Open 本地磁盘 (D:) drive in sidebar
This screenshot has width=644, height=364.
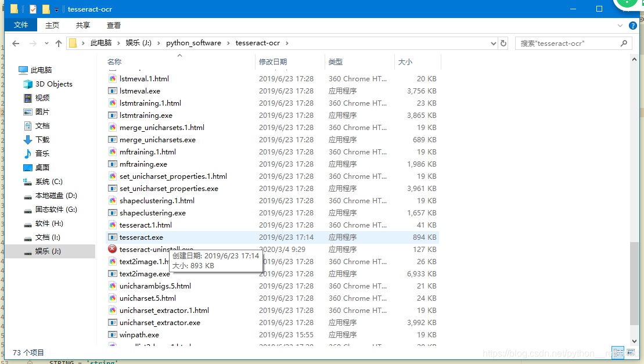[x=50, y=195]
